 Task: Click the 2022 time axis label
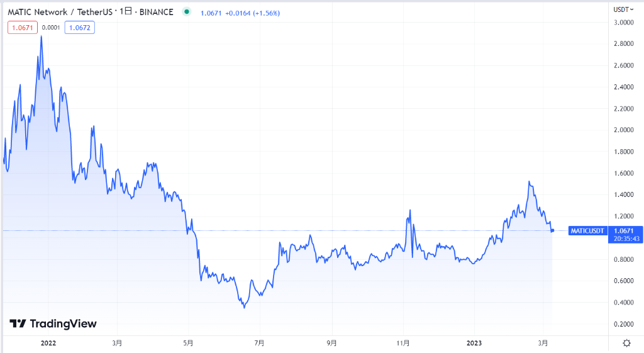tap(48, 343)
